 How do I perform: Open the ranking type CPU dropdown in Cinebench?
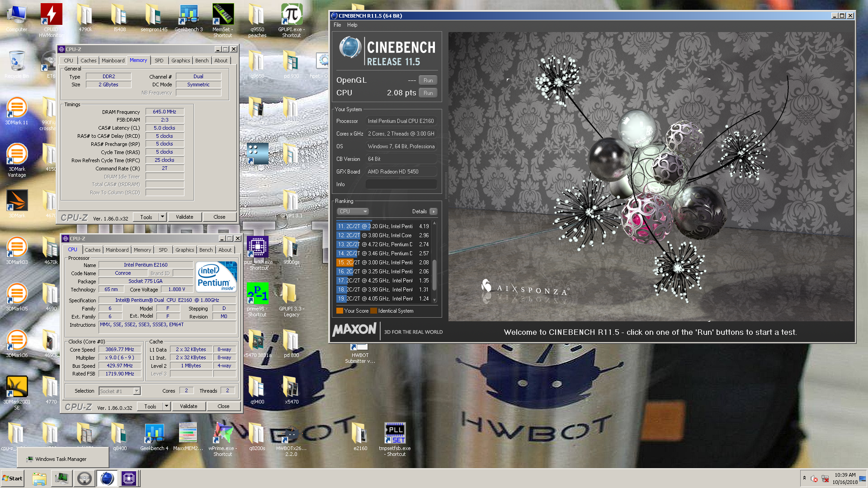click(353, 211)
